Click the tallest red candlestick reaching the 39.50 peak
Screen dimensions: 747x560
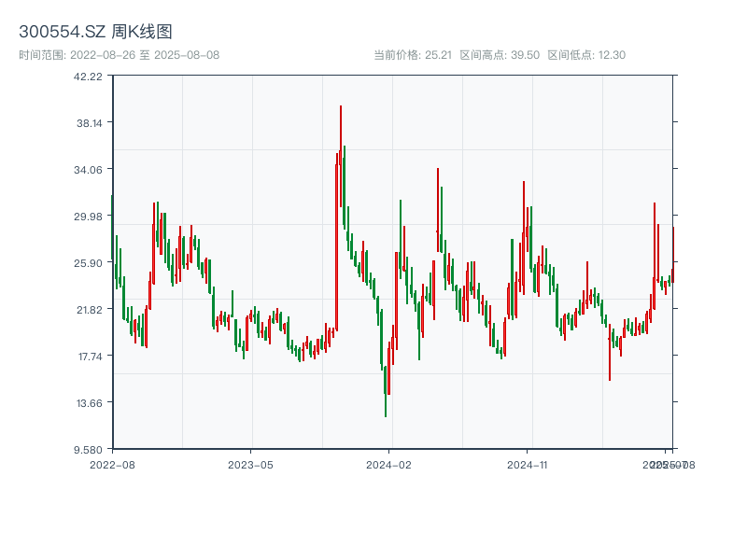tap(341, 156)
